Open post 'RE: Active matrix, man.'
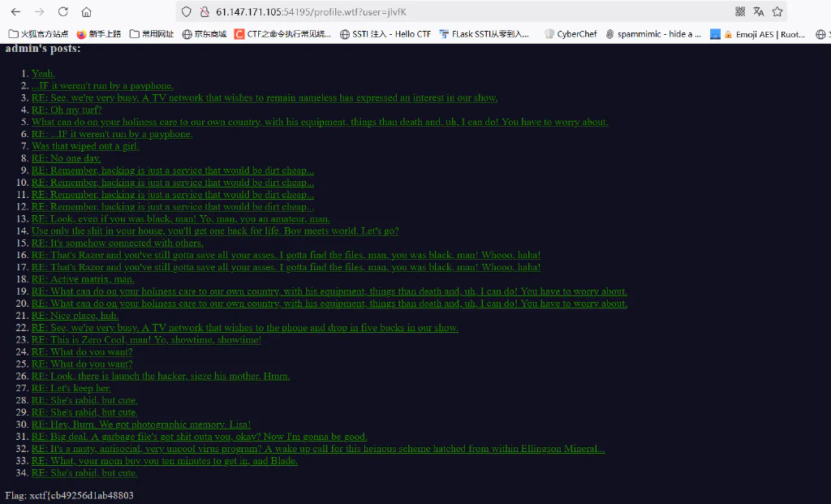831x504 pixels. pos(83,279)
